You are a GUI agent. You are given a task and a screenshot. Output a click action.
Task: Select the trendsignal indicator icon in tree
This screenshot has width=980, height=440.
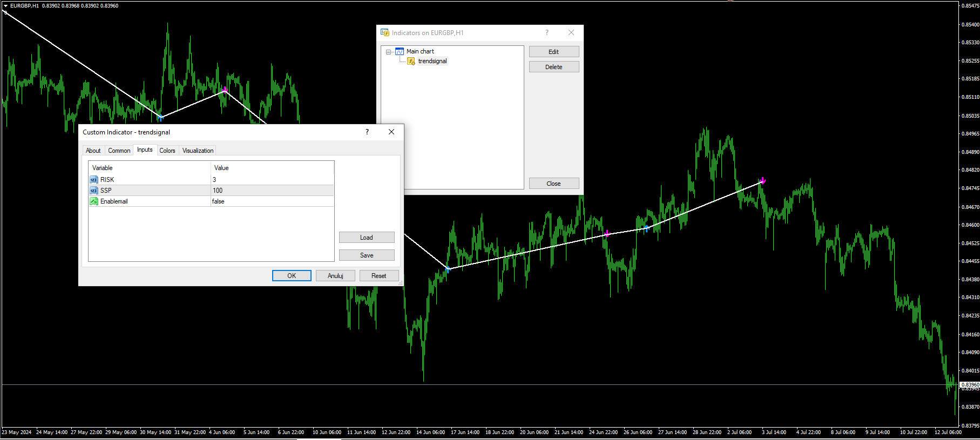pos(411,61)
